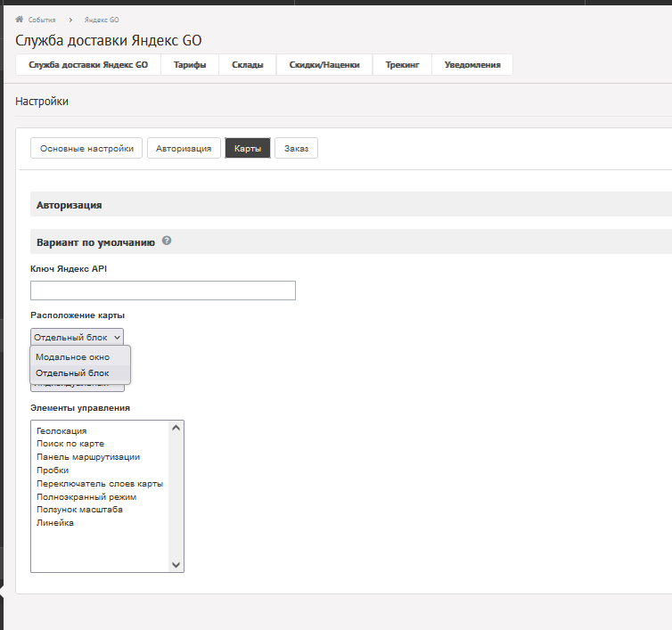Select the Основные настройки settings tab
The width and height of the screenshot is (672, 630).
[86, 149]
